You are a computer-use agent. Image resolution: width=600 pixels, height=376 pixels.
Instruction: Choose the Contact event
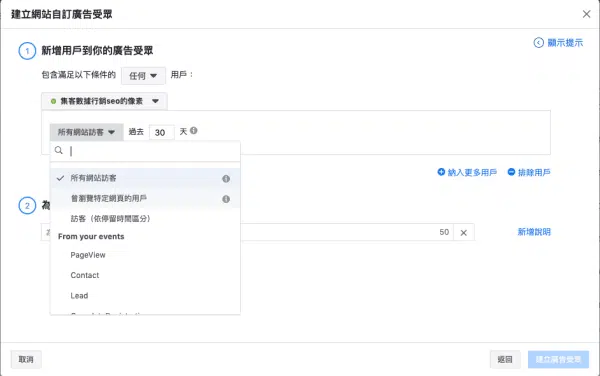[145, 275]
